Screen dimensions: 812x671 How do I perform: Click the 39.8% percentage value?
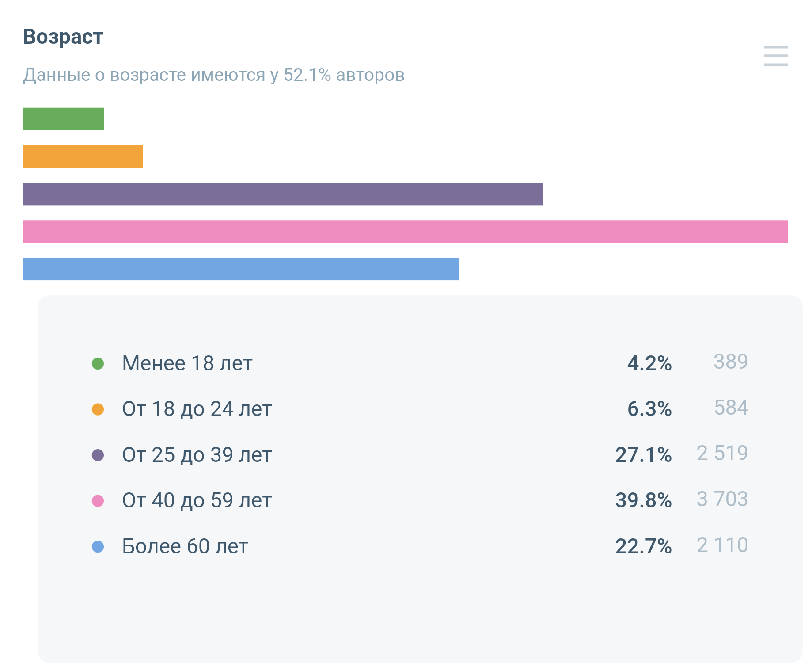[643, 500]
